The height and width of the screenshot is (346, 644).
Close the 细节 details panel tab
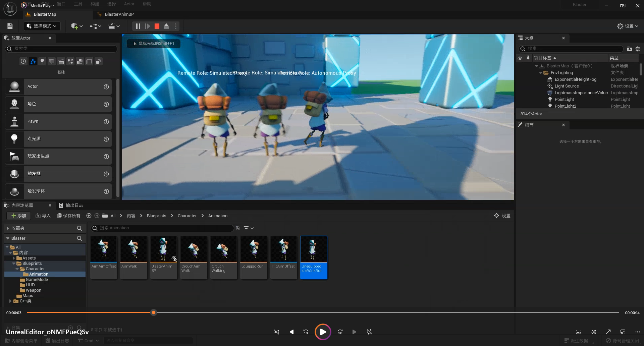coord(563,125)
